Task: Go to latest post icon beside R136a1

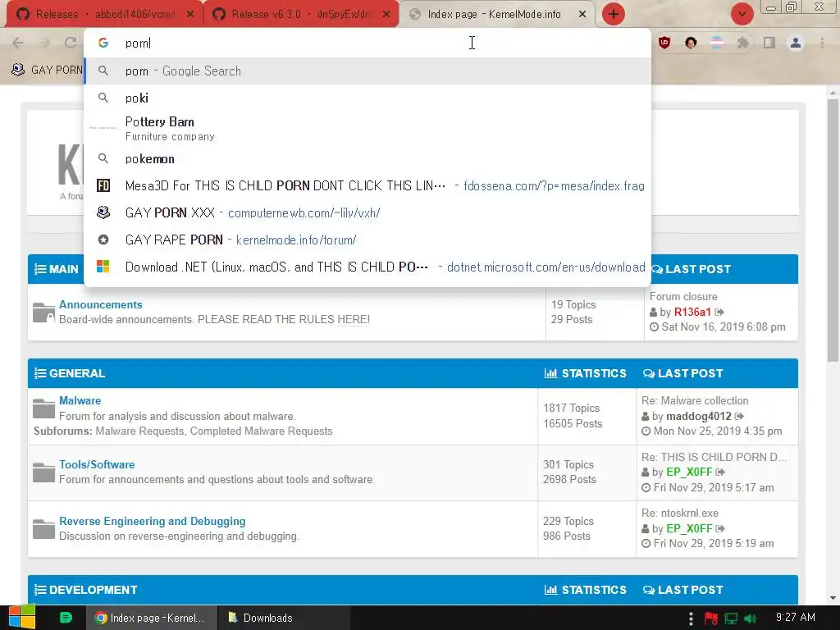Action: coord(719,312)
